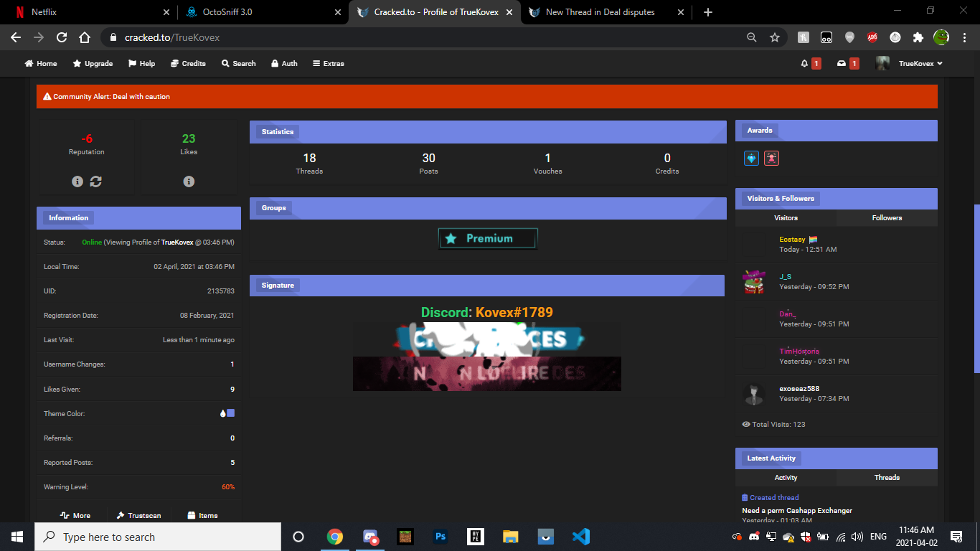
Task: Click the Windows taskbar search box
Action: tap(158, 537)
